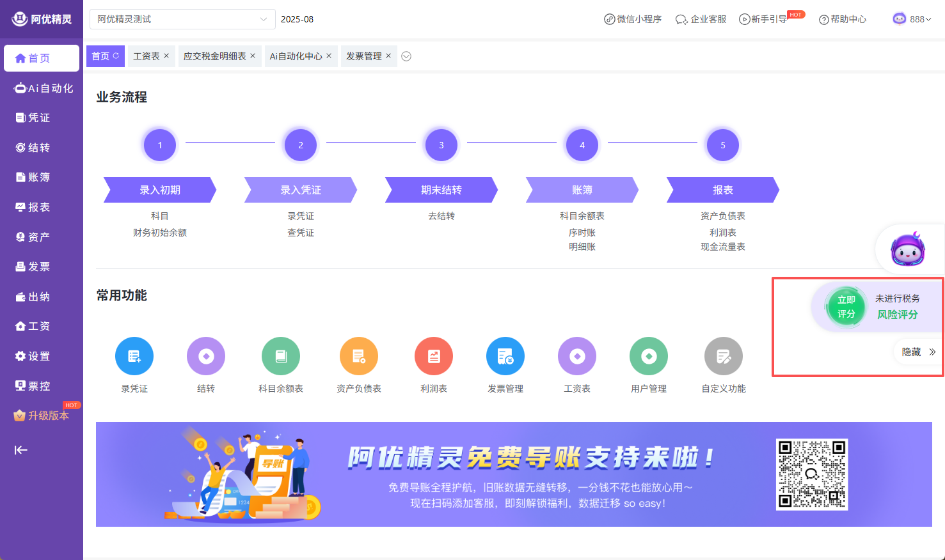
Task: Open the Ai自动化 sidebar menu
Action: tap(43, 88)
